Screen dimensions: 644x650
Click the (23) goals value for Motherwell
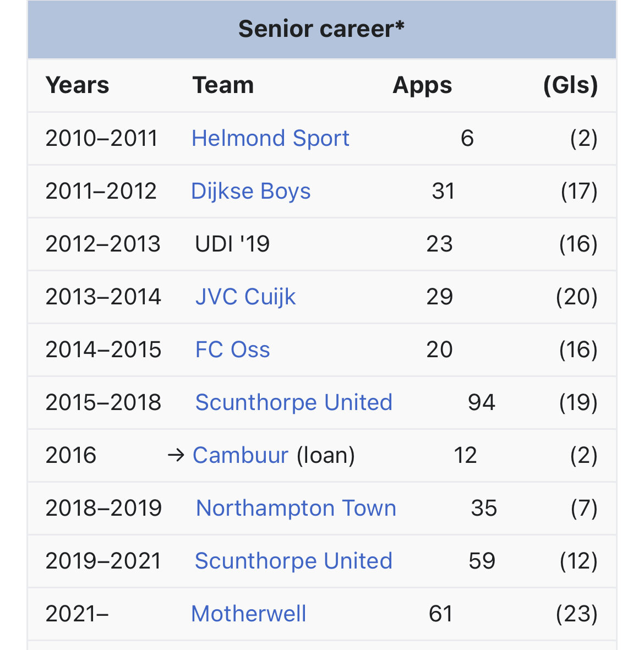(x=577, y=614)
